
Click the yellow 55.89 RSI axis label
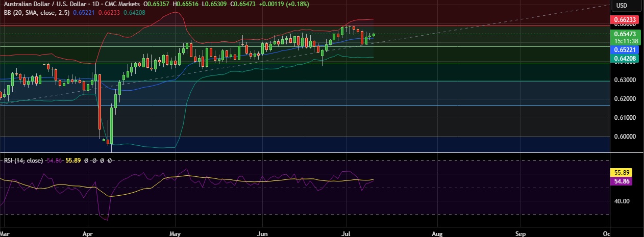(x=622, y=173)
